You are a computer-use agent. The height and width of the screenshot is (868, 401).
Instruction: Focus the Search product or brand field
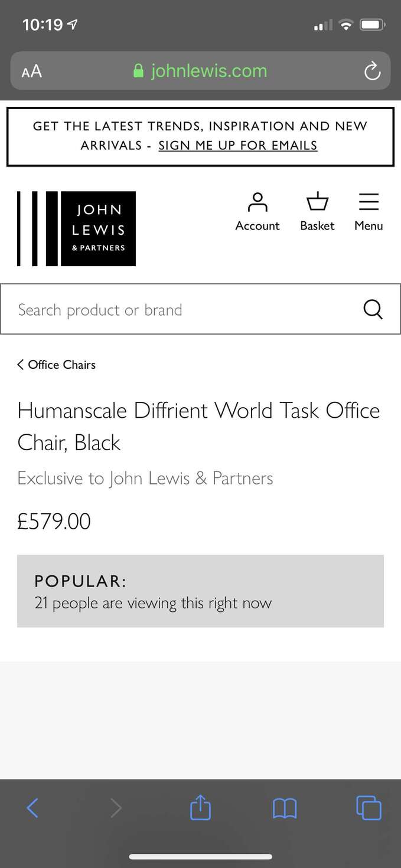point(177,309)
